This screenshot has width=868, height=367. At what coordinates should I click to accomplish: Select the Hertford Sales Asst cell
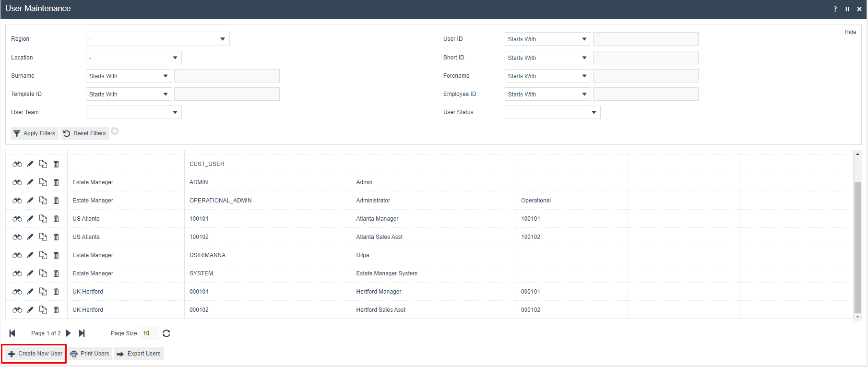(433, 310)
